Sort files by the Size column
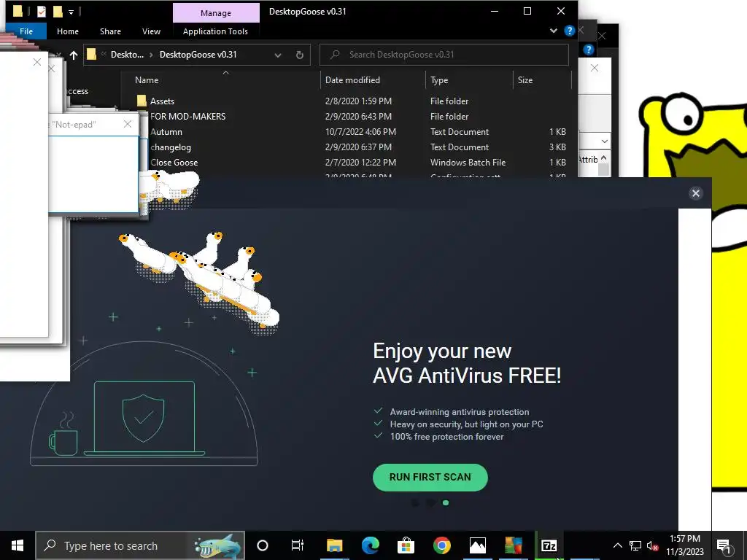 coord(525,80)
